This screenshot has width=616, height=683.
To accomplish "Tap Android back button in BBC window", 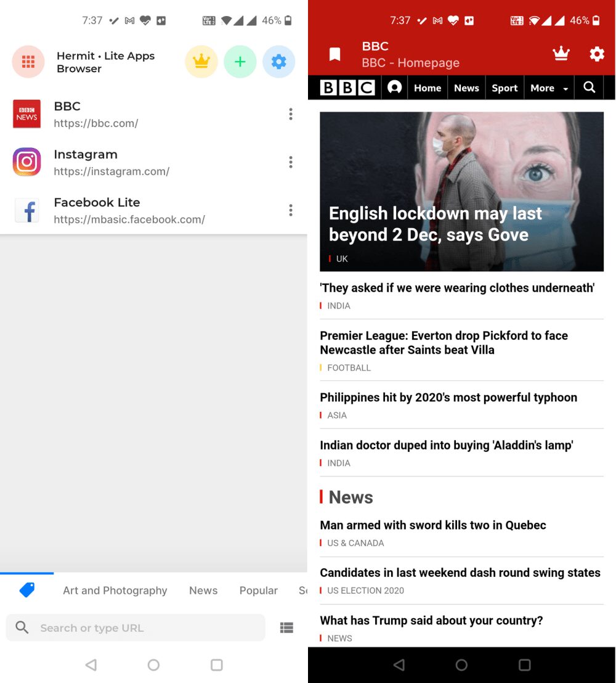I will (399, 665).
